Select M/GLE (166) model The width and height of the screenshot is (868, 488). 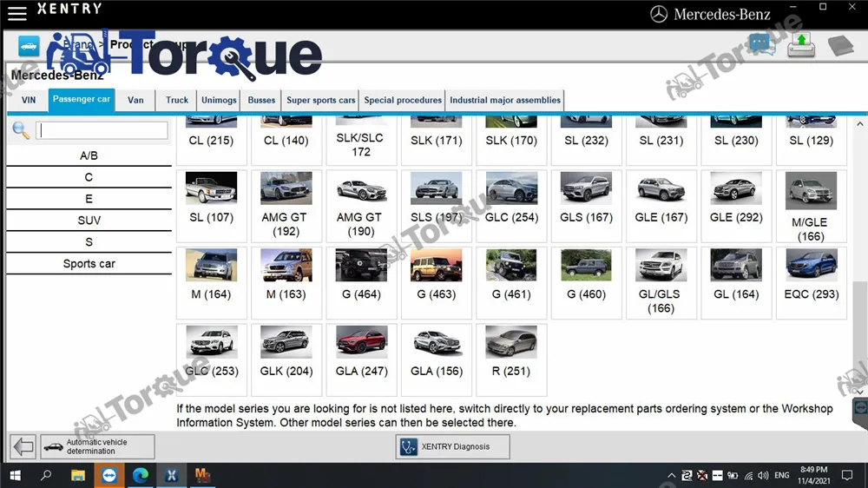pyautogui.click(x=812, y=206)
